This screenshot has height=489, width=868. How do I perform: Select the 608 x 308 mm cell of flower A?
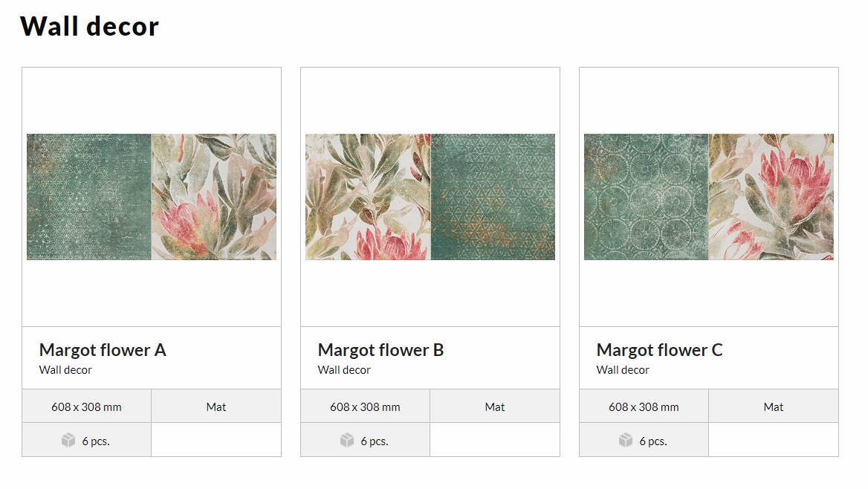86,407
